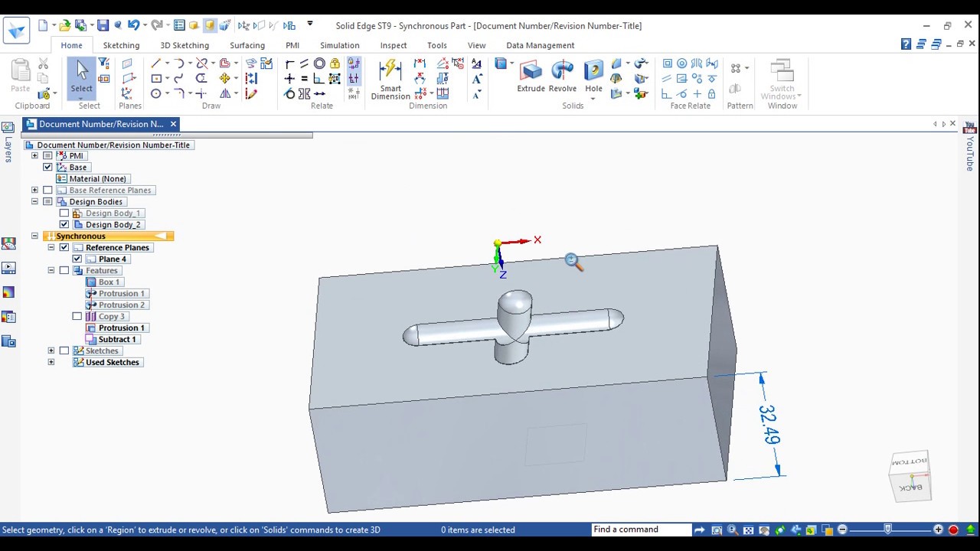The image size is (980, 551).
Task: Toggle the Base checkbox
Action: [x=47, y=167]
